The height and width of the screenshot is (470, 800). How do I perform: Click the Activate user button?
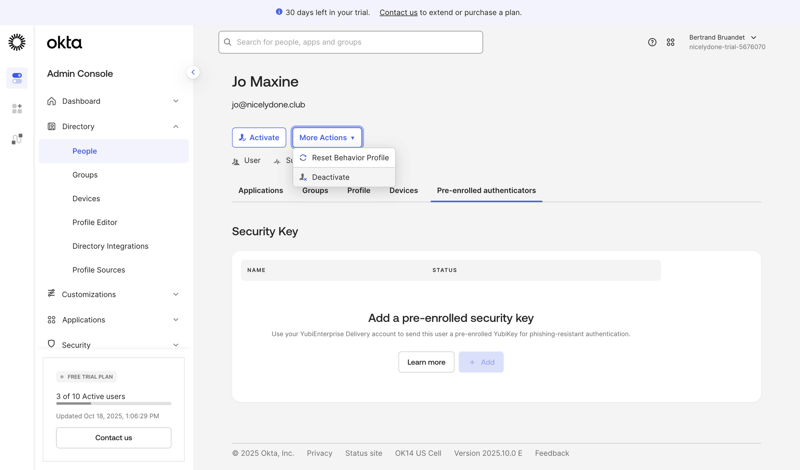(x=259, y=137)
